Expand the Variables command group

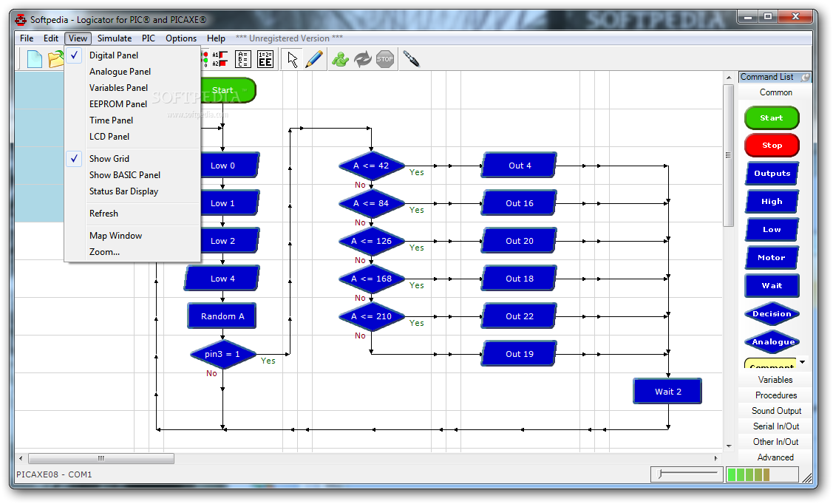tap(775, 380)
